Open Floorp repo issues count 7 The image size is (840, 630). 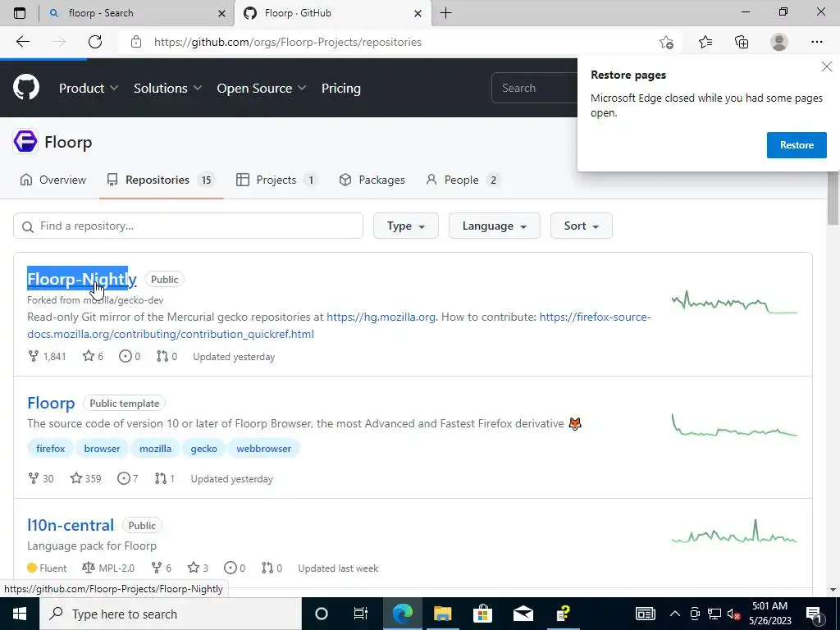pyautogui.click(x=128, y=478)
